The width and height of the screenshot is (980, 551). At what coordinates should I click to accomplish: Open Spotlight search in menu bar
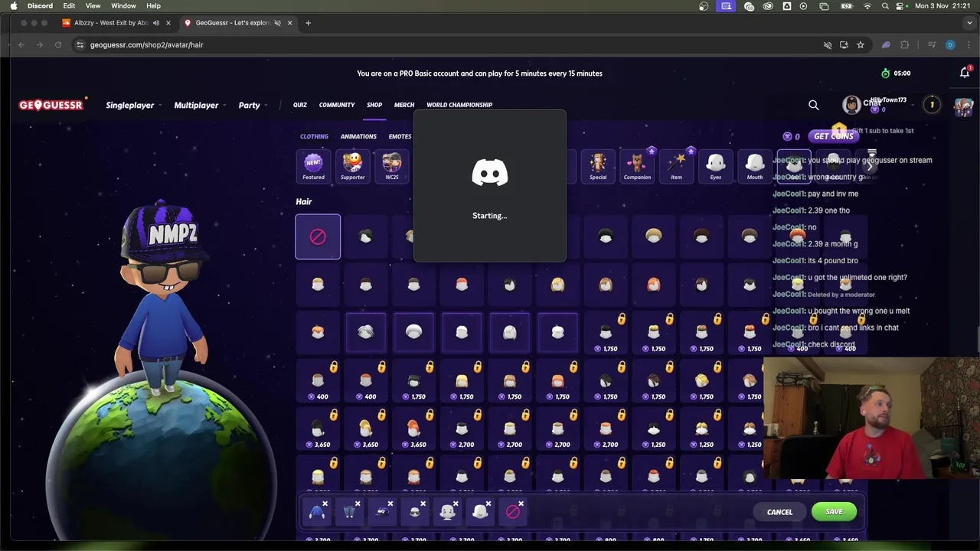point(885,6)
